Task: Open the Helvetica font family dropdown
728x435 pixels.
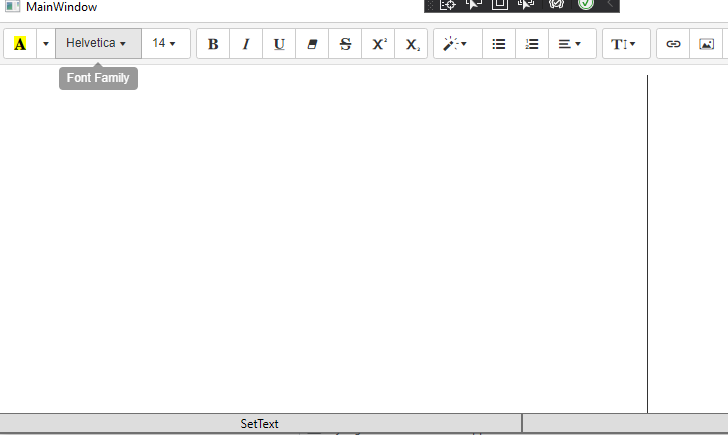Action: [x=98, y=44]
